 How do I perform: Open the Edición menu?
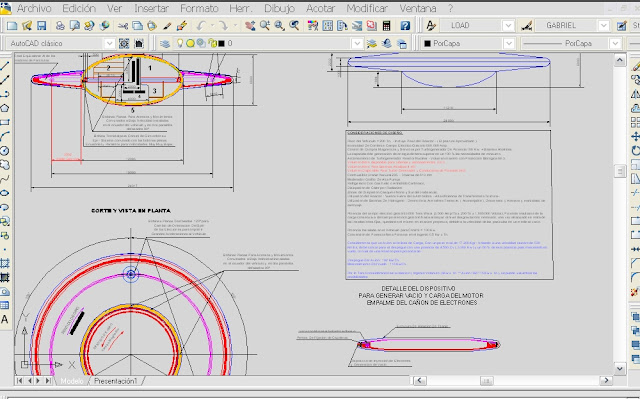[79, 8]
